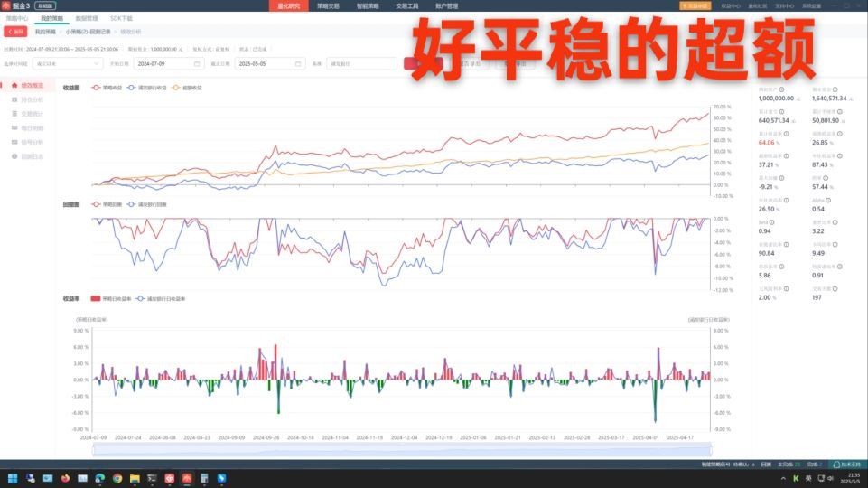Viewport: 868px width, 488px height.
Task: Click calendar icon in end date field
Action: (298, 64)
